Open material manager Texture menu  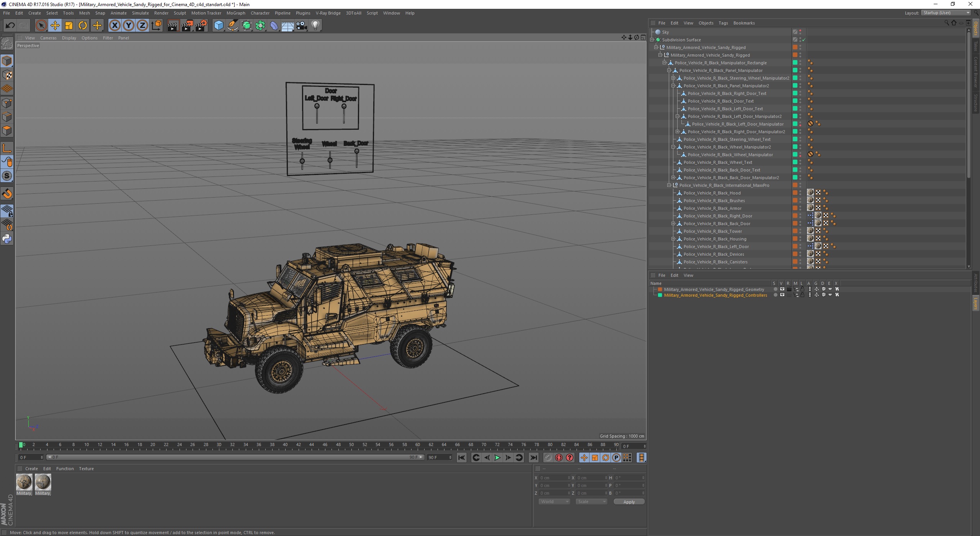(x=86, y=469)
